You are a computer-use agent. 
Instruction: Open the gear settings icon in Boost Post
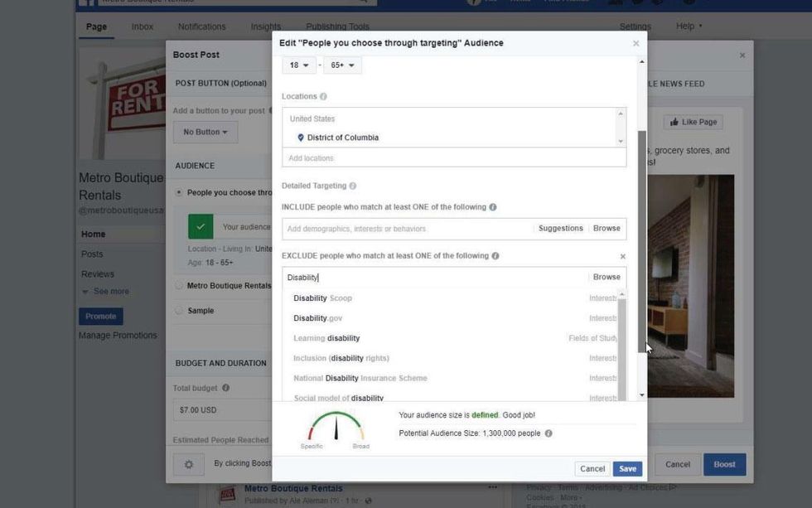coord(188,465)
